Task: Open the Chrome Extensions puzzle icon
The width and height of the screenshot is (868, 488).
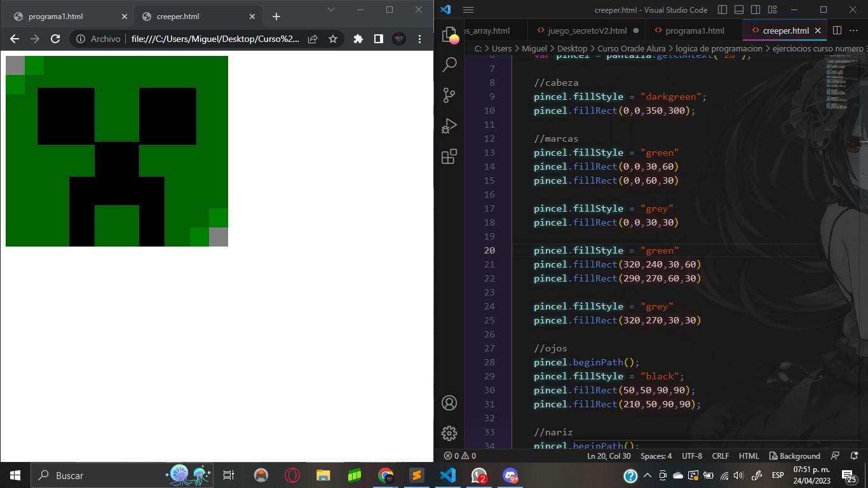Action: 358,39
